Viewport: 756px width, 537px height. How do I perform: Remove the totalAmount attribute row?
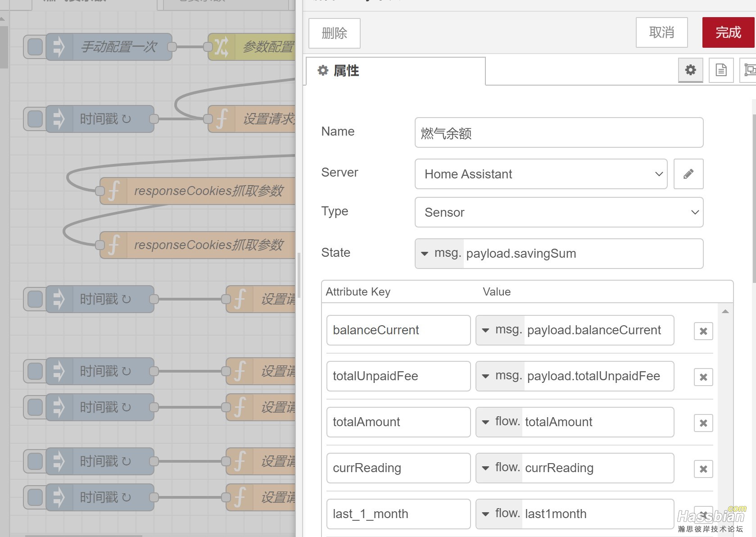coord(703,423)
